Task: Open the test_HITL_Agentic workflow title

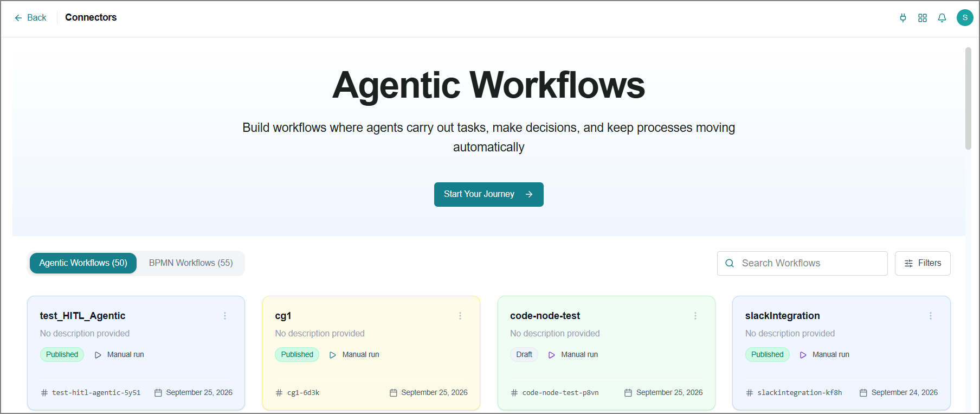Action: [x=82, y=316]
